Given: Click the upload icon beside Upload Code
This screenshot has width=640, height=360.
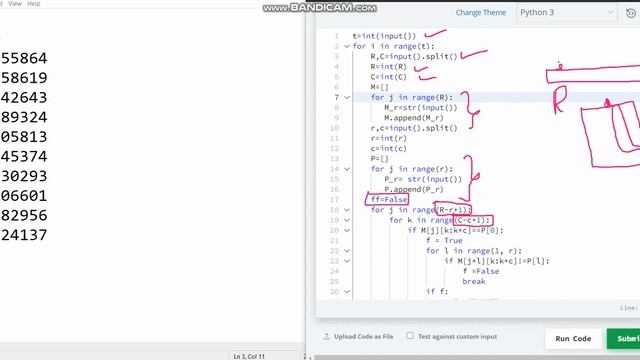Looking at the screenshot, I should (x=327, y=336).
